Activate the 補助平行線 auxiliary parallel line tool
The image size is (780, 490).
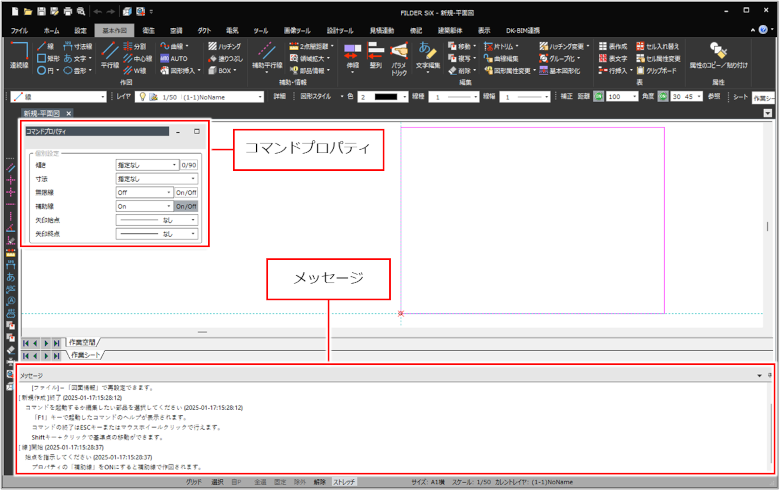266,56
